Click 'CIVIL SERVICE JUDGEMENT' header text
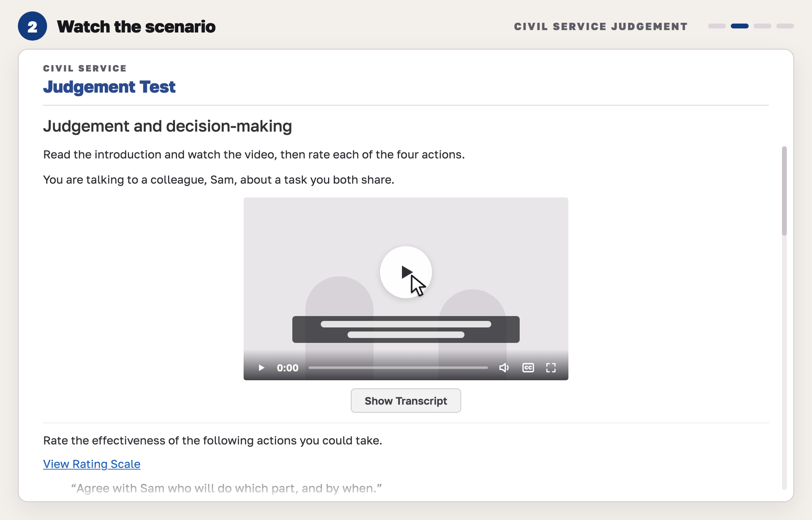This screenshot has width=812, height=520. [601, 26]
